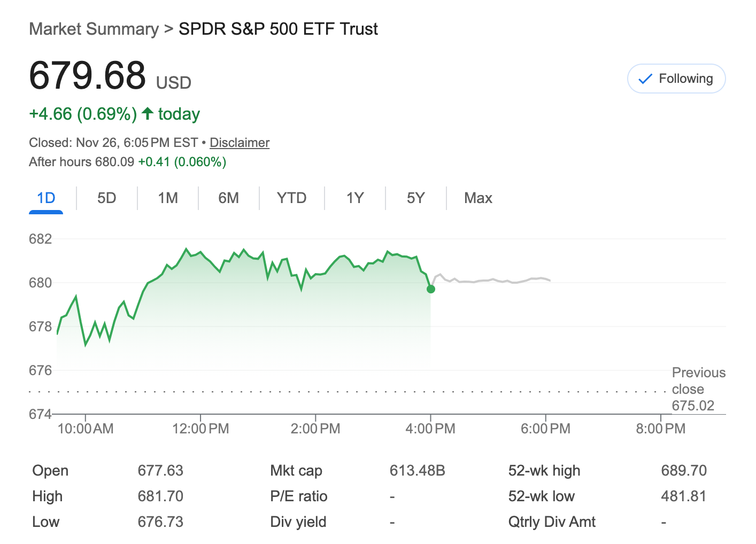
Task: Open the Max historical chart
Action: click(x=478, y=198)
